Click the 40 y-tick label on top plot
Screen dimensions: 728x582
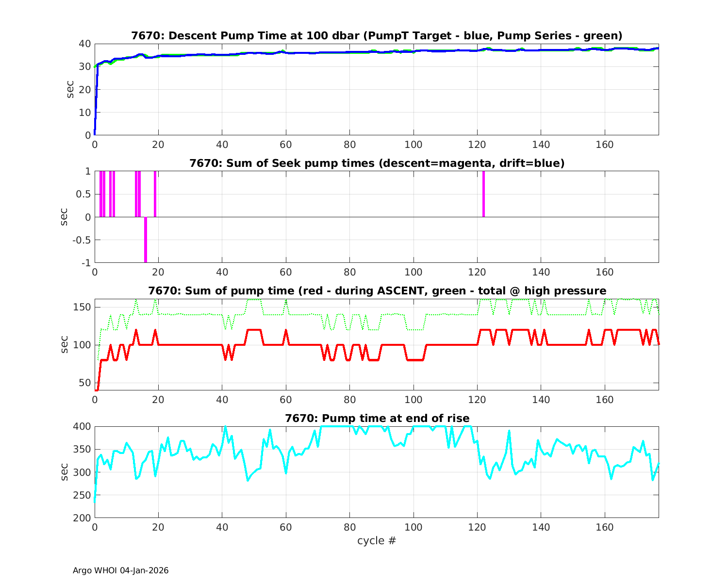85,44
